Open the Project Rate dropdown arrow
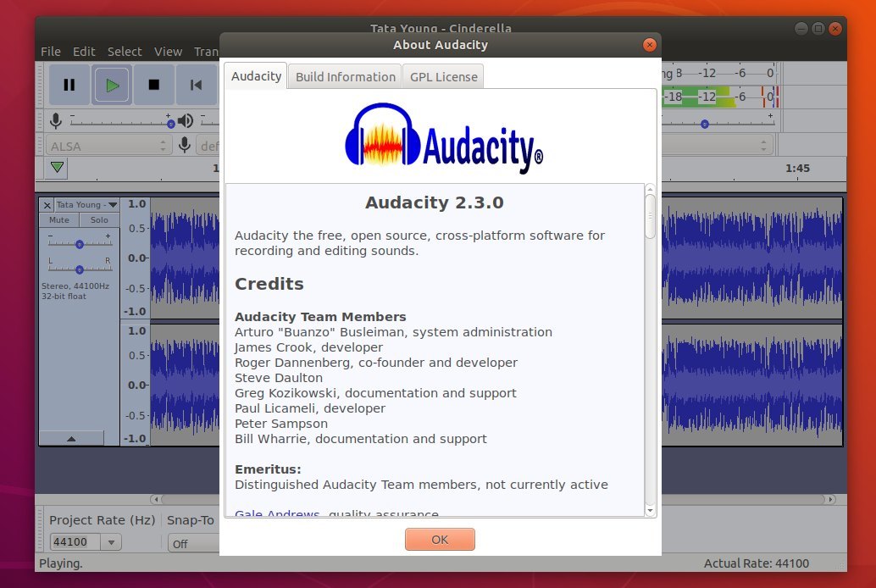The height and width of the screenshot is (588, 876). tap(111, 542)
